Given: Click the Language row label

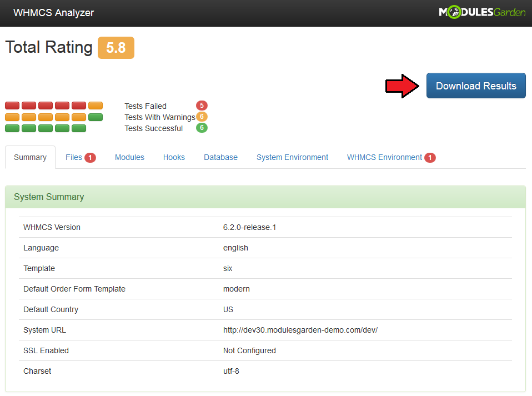Looking at the screenshot, I should pos(41,248).
